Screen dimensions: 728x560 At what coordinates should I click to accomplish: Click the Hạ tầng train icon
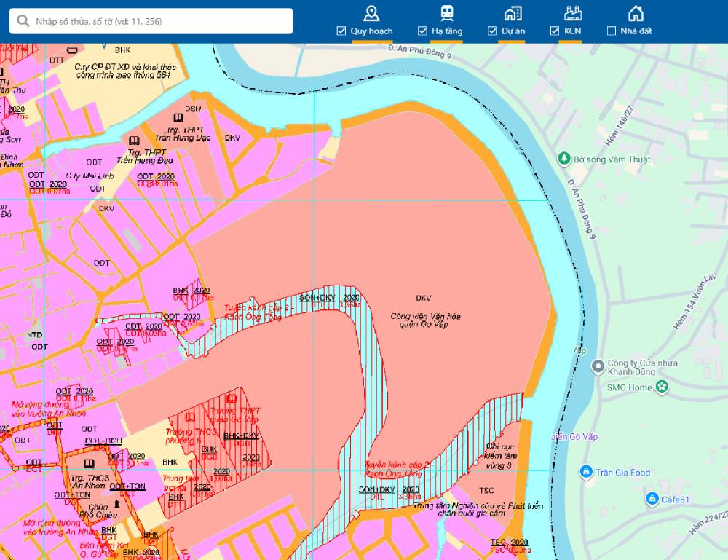tap(446, 13)
